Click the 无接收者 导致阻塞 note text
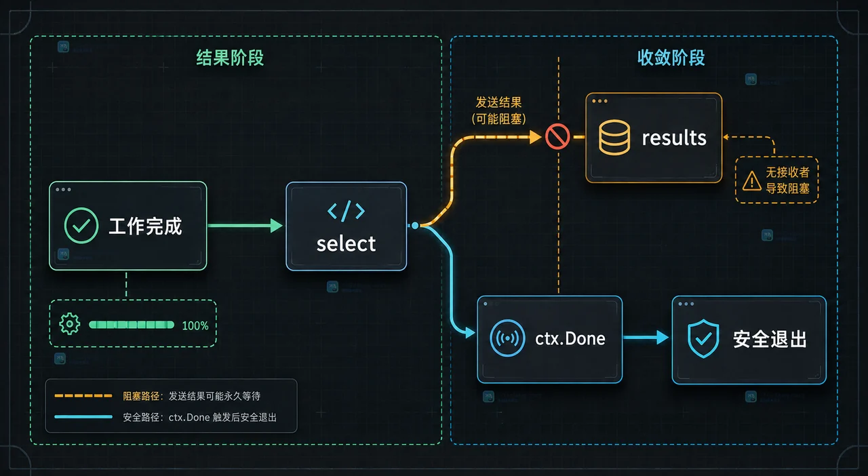Viewport: 868px width, 476px height. coord(788,180)
